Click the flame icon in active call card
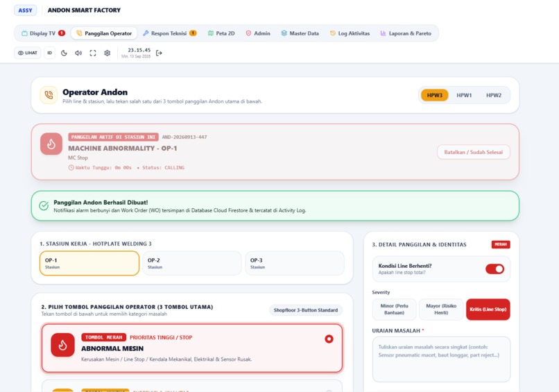The width and height of the screenshot is (559, 392). (51, 144)
